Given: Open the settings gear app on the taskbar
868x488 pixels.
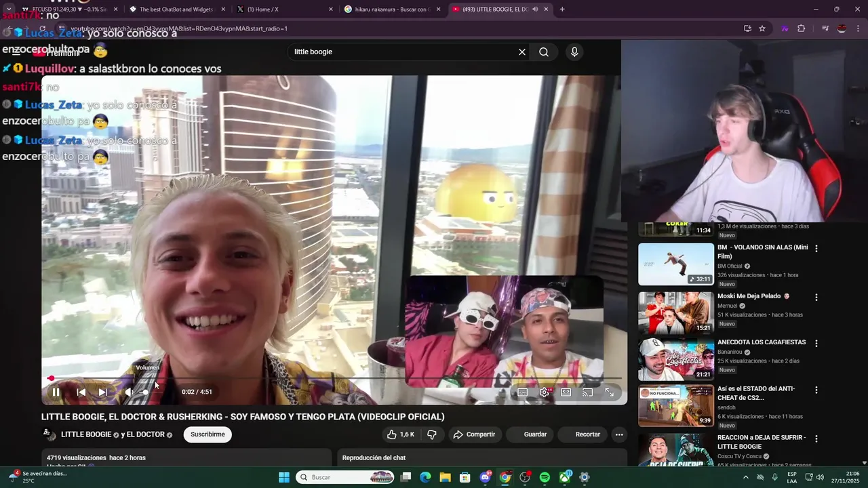Looking at the screenshot, I should (x=585, y=477).
